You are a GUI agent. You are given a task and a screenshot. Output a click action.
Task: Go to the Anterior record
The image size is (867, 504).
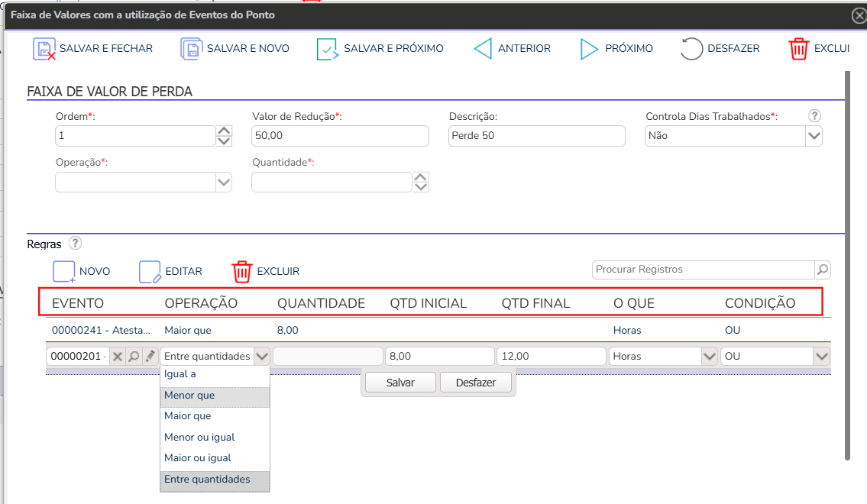tap(483, 49)
